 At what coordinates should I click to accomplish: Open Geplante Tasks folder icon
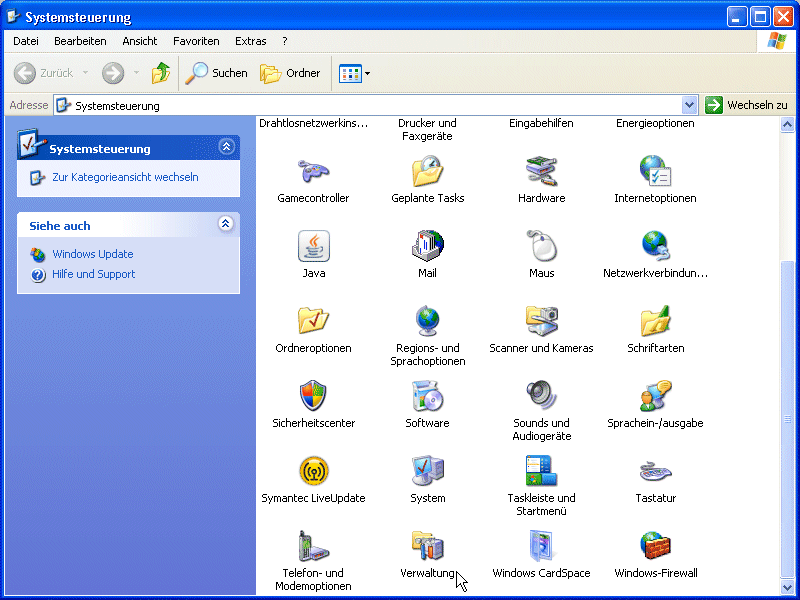point(428,171)
